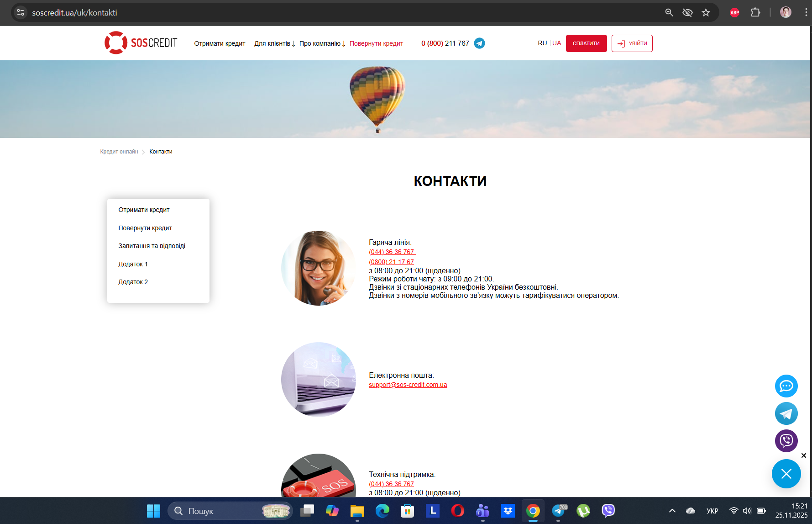Open File Explorer from the taskbar
This screenshot has height=524, width=812.
pos(357,511)
